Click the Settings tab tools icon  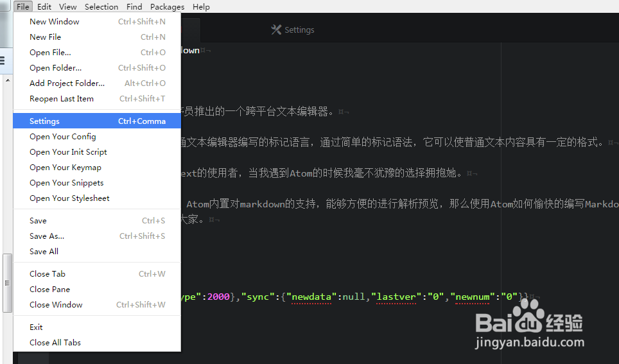click(x=276, y=30)
